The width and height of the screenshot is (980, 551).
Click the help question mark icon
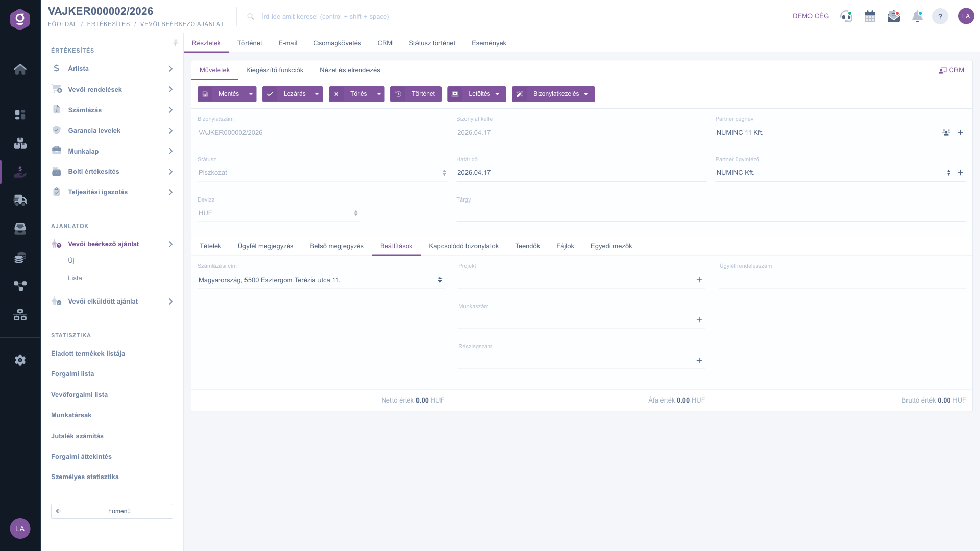click(940, 16)
